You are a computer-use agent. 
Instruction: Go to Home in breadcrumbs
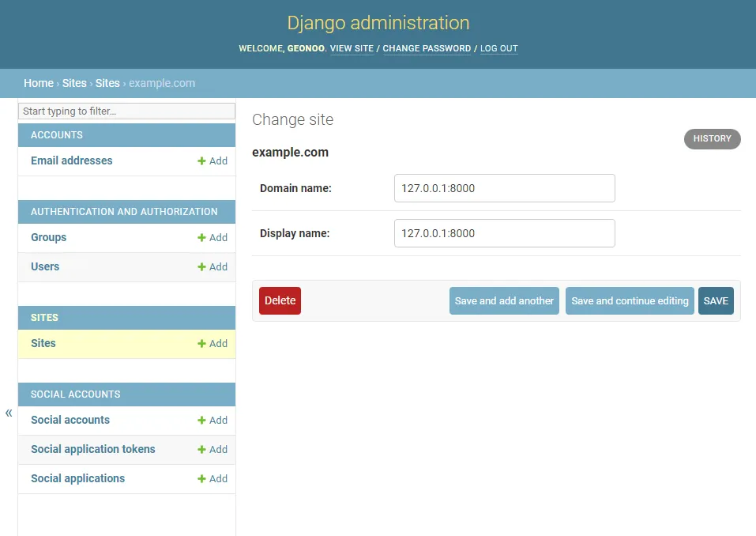coord(39,83)
